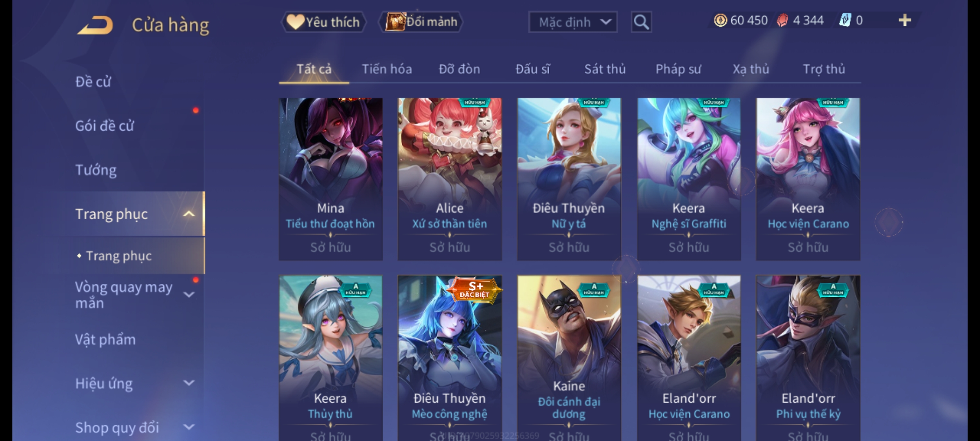Select the Tiến hóa tab
Image resolution: width=980 pixels, height=441 pixels.
[x=387, y=69]
